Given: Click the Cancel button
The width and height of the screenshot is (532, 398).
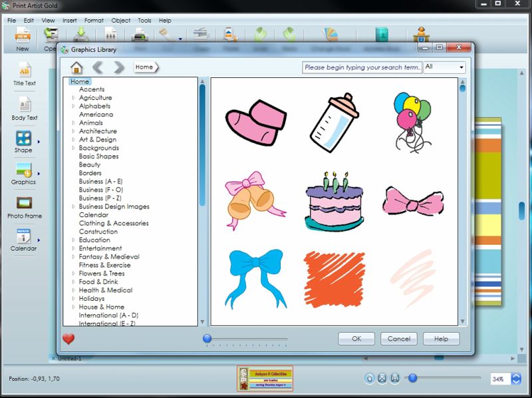Looking at the screenshot, I should (x=398, y=339).
